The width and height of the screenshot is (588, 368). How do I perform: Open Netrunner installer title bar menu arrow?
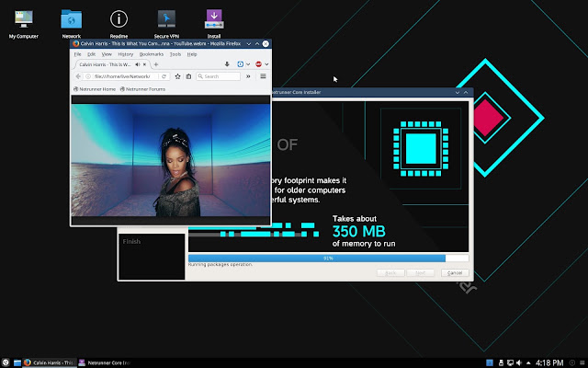point(458,92)
